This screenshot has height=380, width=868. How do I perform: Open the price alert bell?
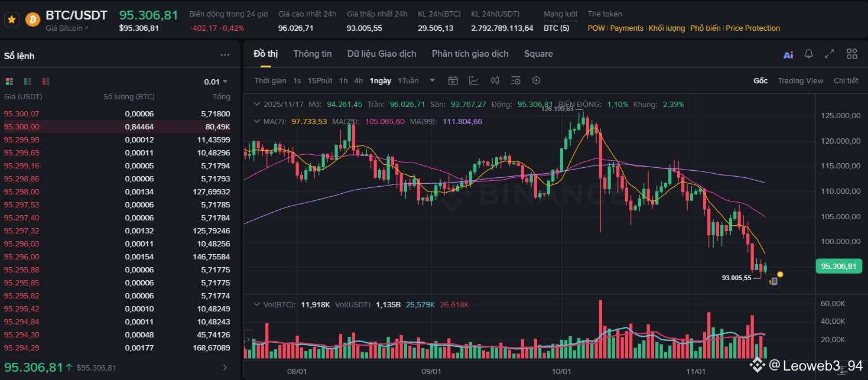pos(809,54)
